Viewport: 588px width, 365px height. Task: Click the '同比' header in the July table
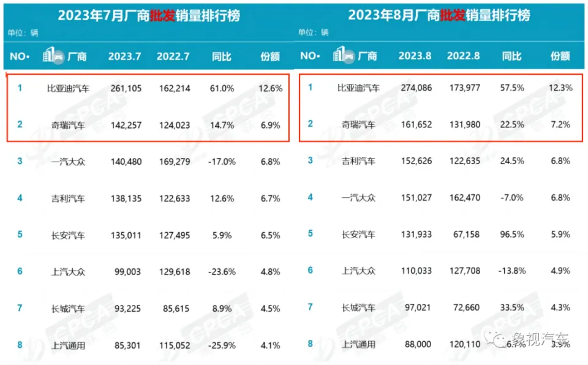222,56
